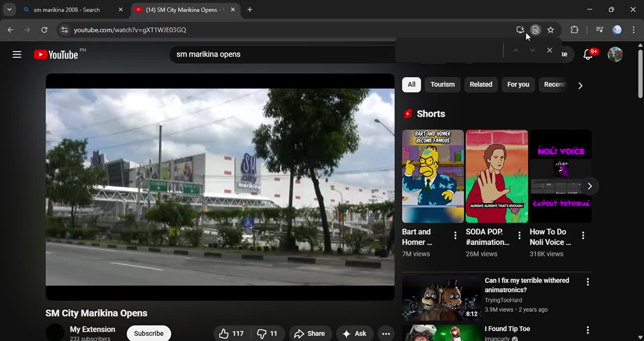Image resolution: width=644 pixels, height=341 pixels.
Task: Show more filter chips with right arrow
Action: tap(580, 85)
